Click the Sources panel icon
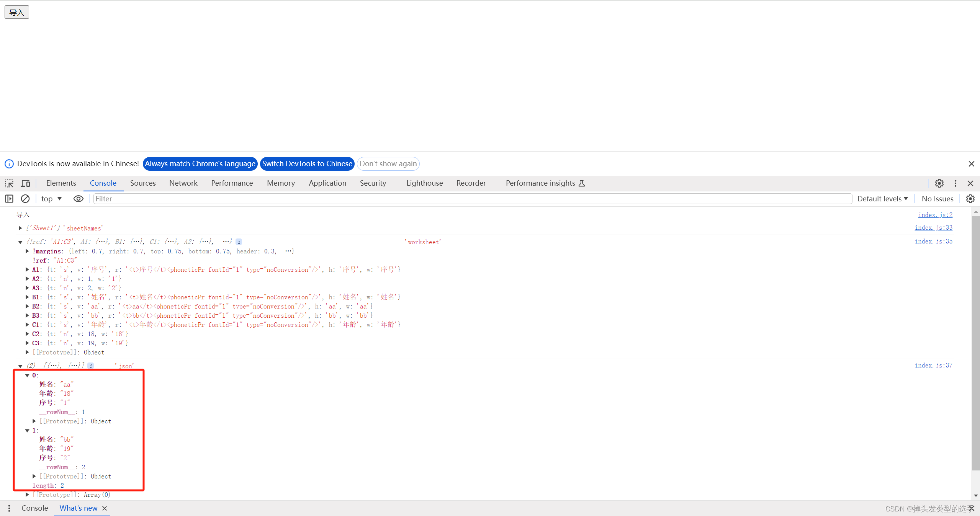Viewport: 980px width, 516px height. click(142, 183)
